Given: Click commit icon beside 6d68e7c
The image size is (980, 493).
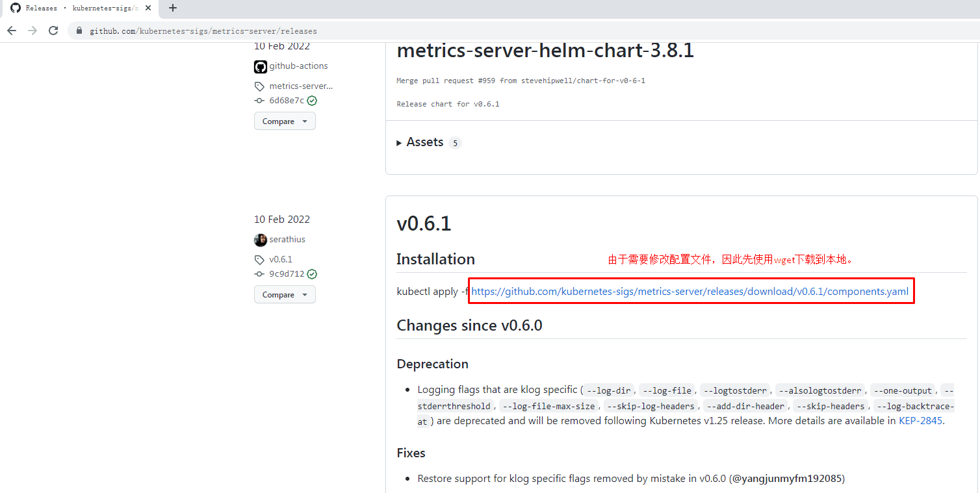Looking at the screenshot, I should pos(259,101).
